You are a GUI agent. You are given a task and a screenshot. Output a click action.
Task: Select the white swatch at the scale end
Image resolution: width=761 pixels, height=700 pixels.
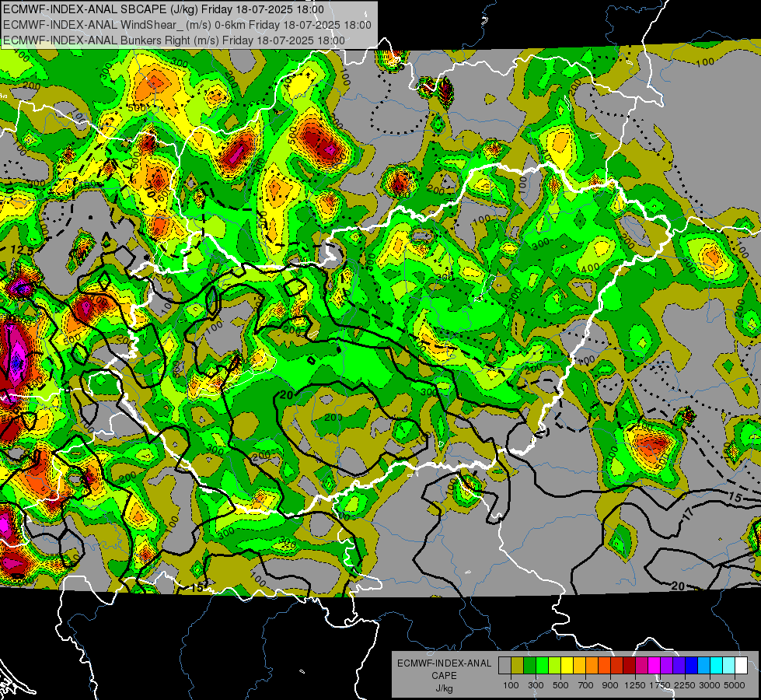click(741, 666)
